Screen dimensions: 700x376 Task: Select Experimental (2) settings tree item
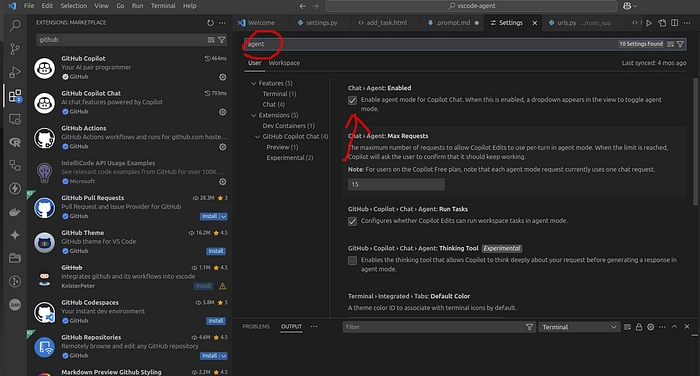pyautogui.click(x=290, y=158)
